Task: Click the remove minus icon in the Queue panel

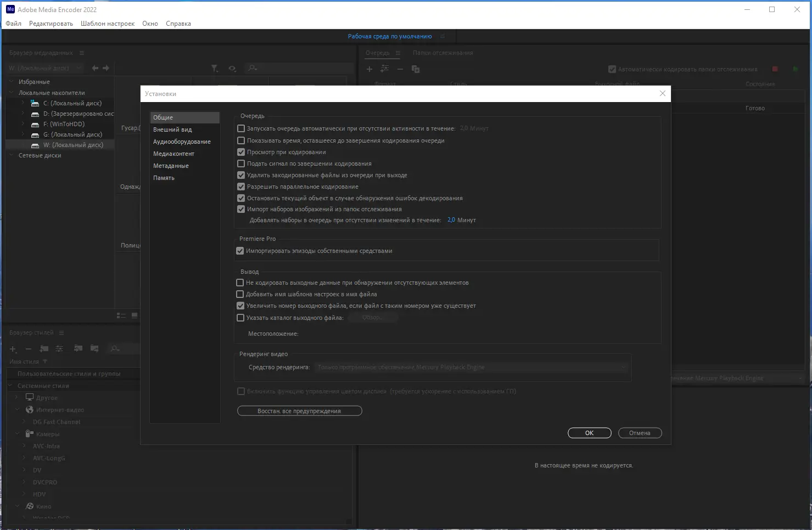Action: tap(400, 69)
